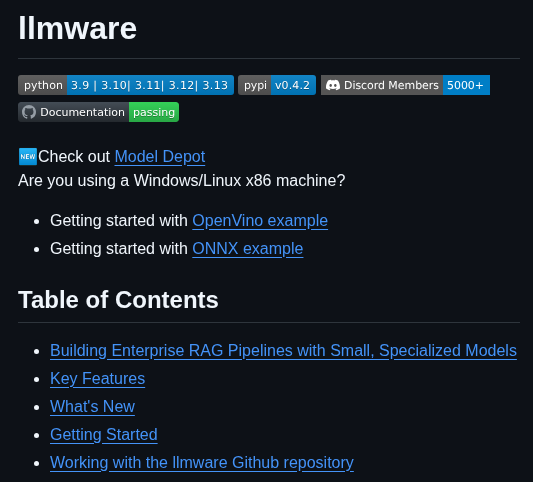Open the pypi v0.4.2 badge
533x482 pixels.
point(277,85)
